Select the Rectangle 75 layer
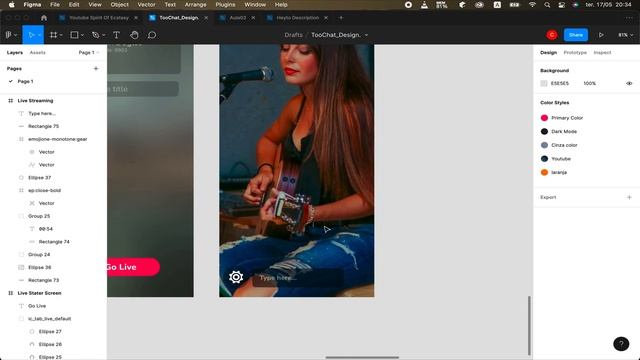This screenshot has height=360, width=640. coord(43,126)
